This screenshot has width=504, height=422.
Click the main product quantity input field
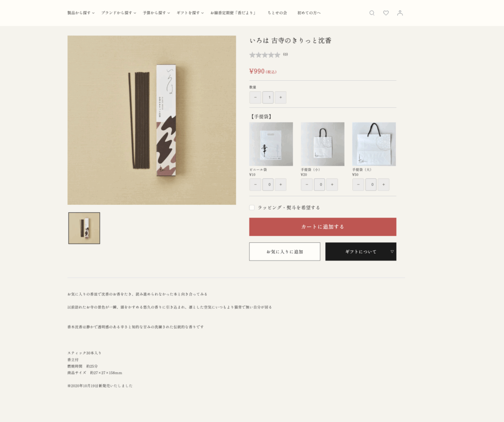pyautogui.click(x=268, y=97)
